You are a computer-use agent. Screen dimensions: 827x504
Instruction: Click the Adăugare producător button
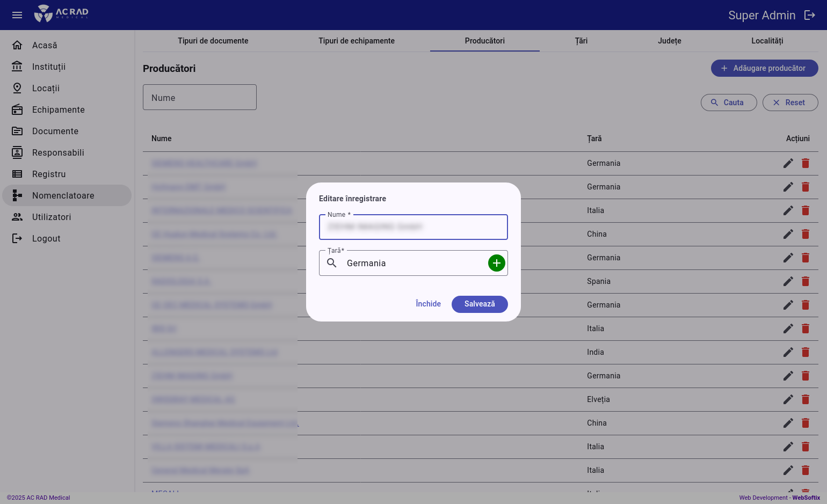tap(764, 68)
